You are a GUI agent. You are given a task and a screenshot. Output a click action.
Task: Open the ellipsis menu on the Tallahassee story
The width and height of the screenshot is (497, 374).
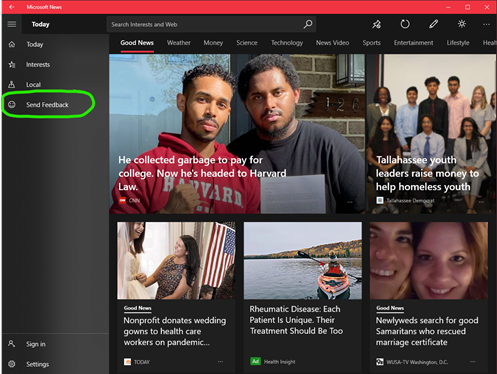(481, 202)
